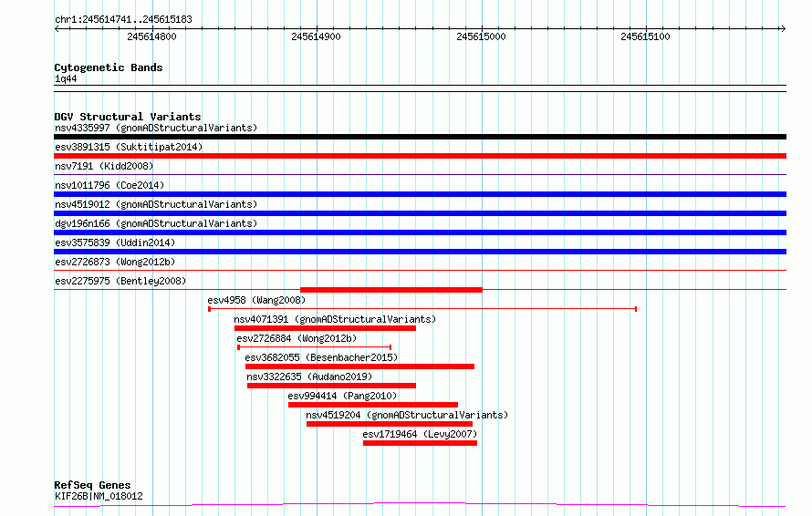Click the esv3575839 Uddin2014 label
The height and width of the screenshot is (516, 812).
tap(115, 243)
